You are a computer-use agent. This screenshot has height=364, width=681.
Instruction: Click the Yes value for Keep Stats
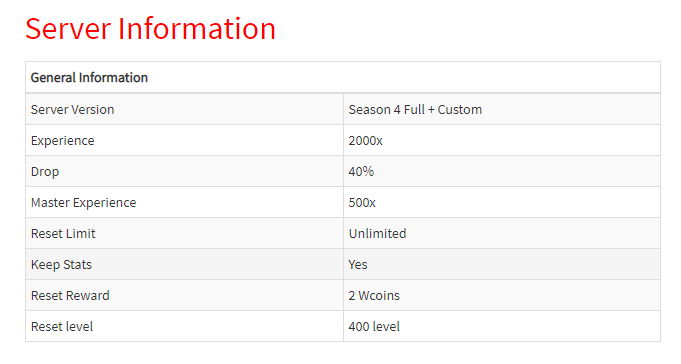[358, 265]
